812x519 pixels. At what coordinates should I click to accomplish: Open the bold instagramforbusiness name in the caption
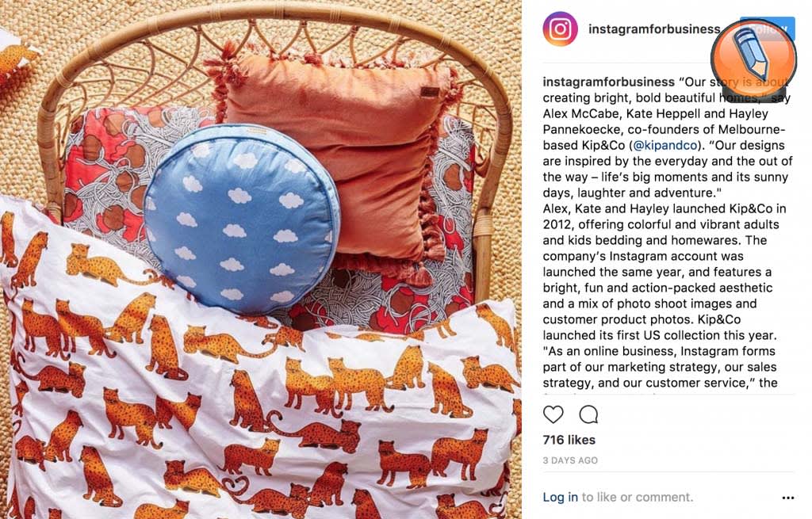coord(608,82)
